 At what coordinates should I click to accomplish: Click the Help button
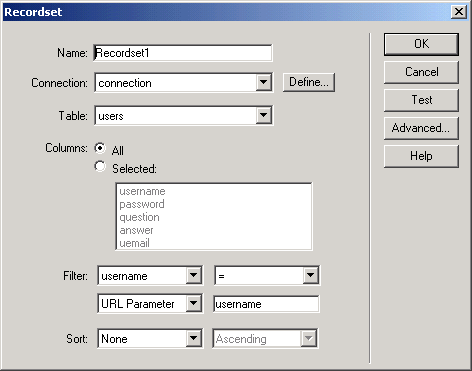point(421,156)
